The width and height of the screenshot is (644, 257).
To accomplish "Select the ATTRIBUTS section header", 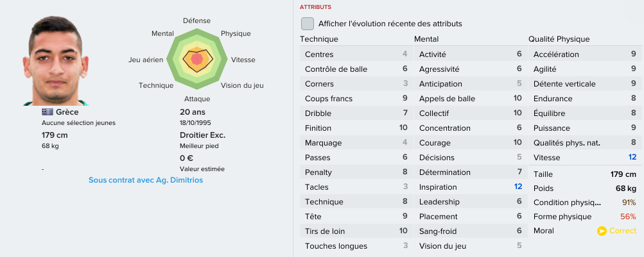I will click(x=315, y=7).
